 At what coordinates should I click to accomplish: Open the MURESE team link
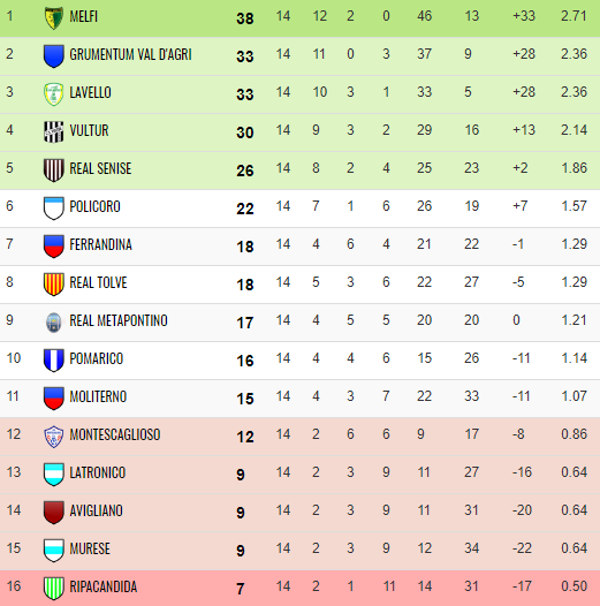pyautogui.click(x=90, y=548)
